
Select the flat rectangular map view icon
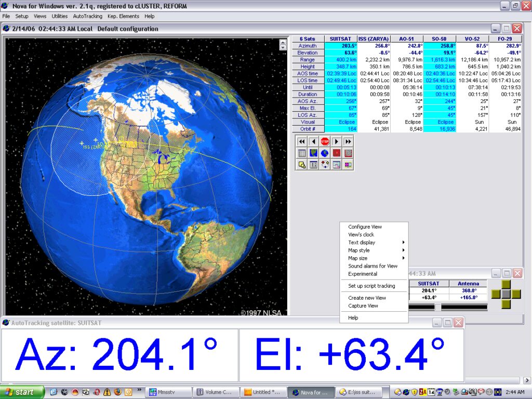click(x=313, y=153)
